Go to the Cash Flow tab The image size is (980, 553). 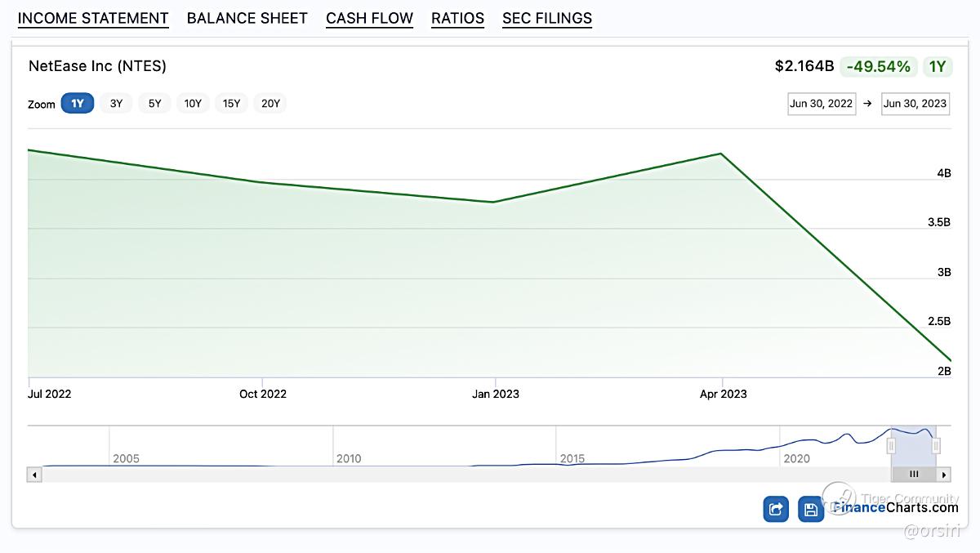369,18
